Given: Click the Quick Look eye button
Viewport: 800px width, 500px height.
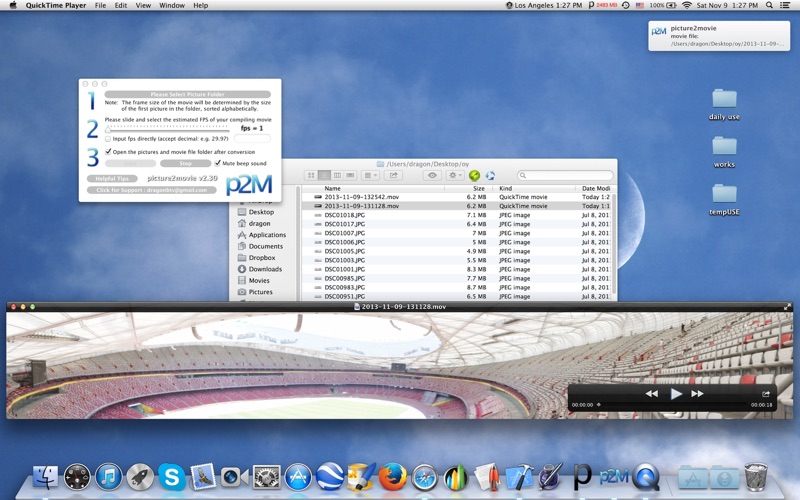Looking at the screenshot, I should [432, 176].
